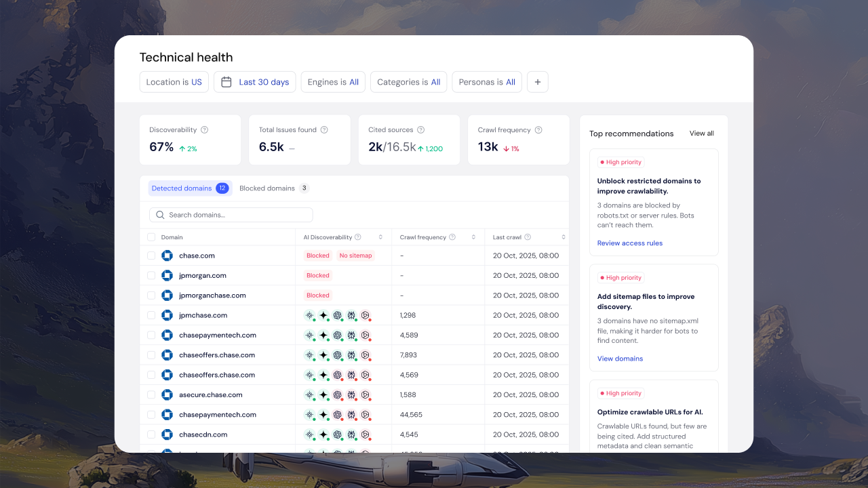868x488 pixels.
Task: Check the box for chase.com
Action: point(151,256)
